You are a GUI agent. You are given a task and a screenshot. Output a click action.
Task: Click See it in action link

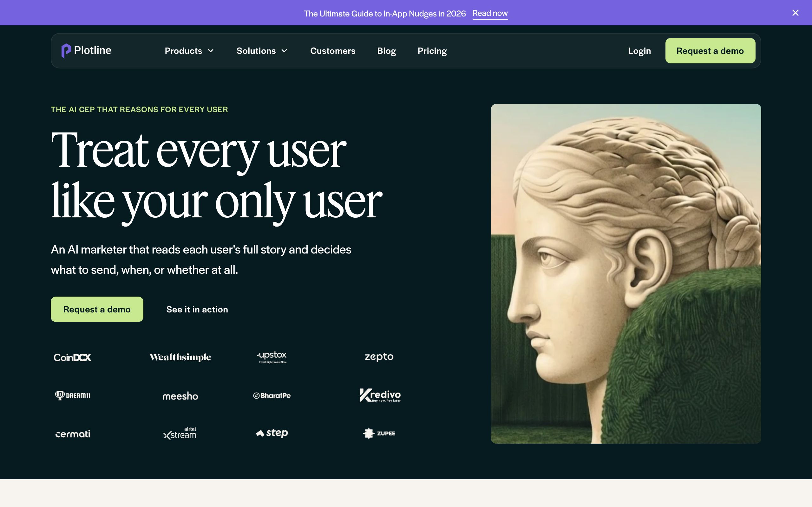point(197,309)
